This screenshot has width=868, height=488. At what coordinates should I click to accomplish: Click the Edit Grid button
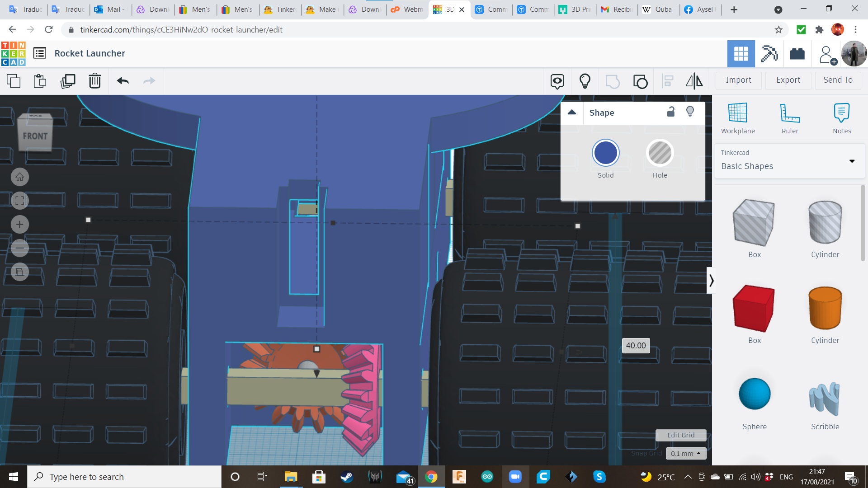click(x=680, y=435)
